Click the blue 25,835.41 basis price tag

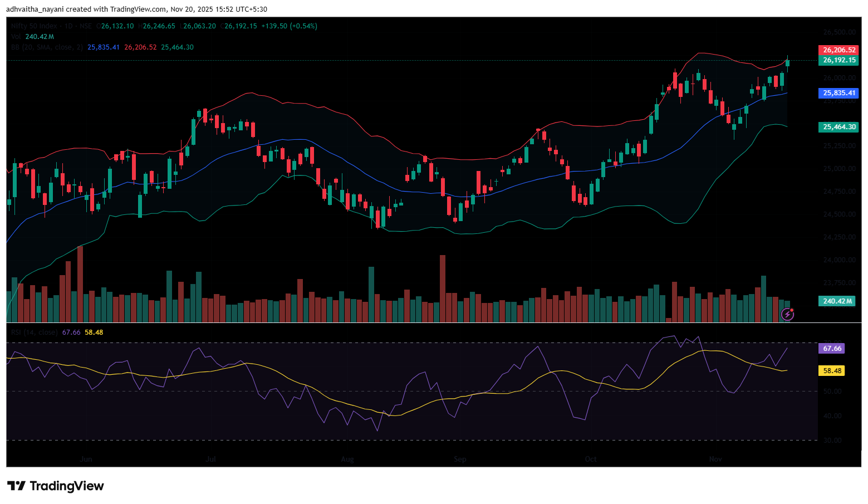(x=838, y=93)
